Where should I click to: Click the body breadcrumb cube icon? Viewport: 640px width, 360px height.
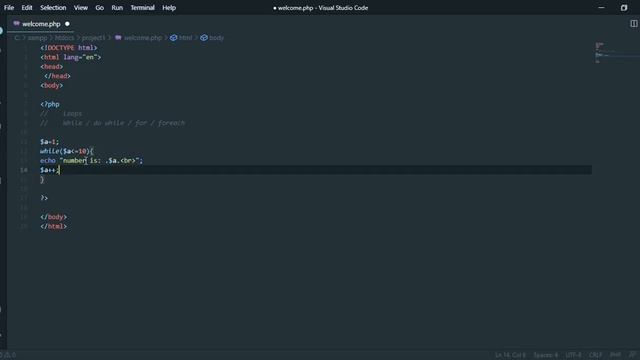(x=204, y=38)
